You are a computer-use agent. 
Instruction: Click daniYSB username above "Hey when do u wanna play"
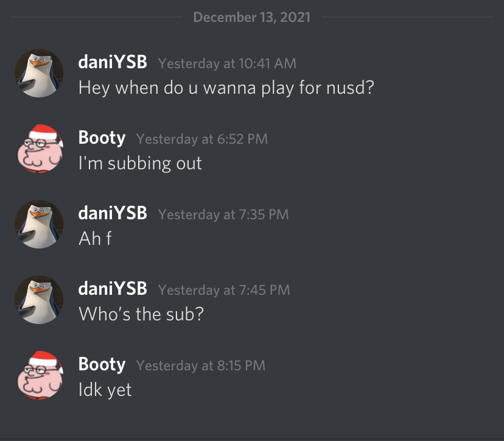(x=113, y=62)
